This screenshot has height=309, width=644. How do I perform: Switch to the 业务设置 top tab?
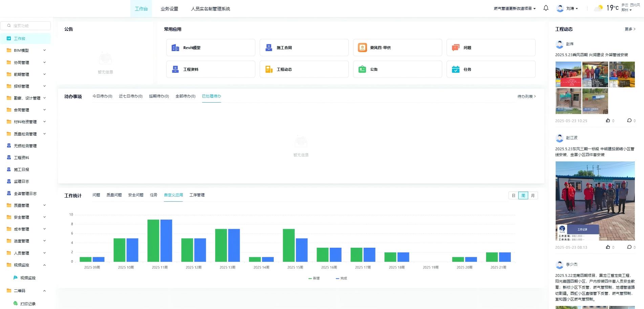click(169, 9)
